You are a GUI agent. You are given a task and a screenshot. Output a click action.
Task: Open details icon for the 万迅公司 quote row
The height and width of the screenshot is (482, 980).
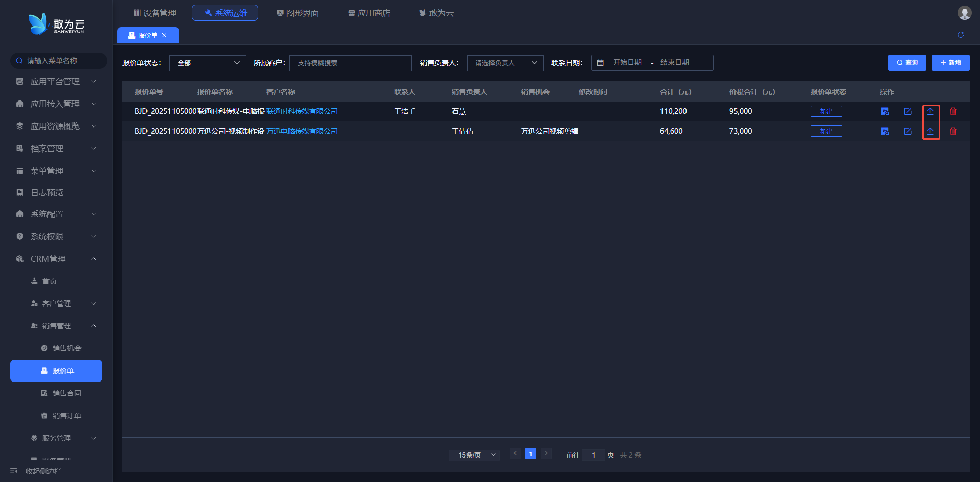coord(885,131)
